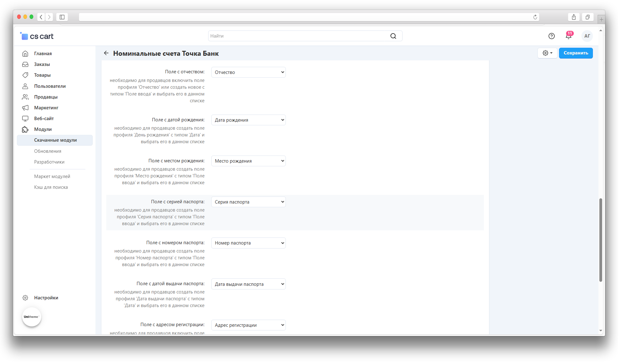Click the search magnifier icon
620x364 pixels.
(x=393, y=36)
